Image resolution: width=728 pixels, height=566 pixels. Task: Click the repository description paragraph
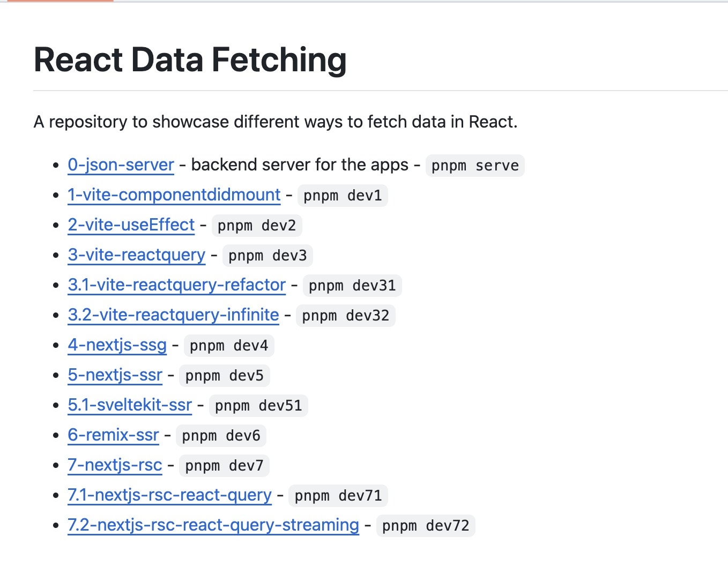tap(276, 122)
